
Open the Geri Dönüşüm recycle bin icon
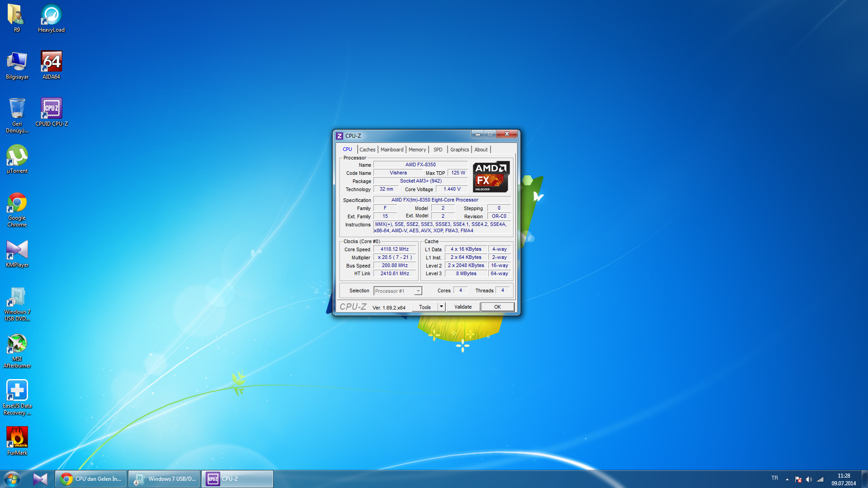click(x=17, y=115)
